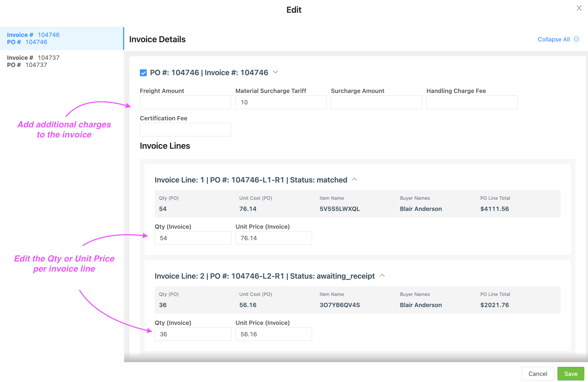Select Invoice # 104746 in the sidebar
The height and width of the screenshot is (382, 588).
point(62,39)
